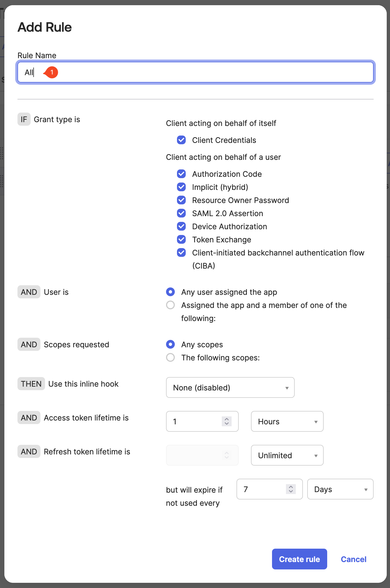Choose 'Assigned the app and a member' option
The height and width of the screenshot is (588, 390).
[x=170, y=305]
